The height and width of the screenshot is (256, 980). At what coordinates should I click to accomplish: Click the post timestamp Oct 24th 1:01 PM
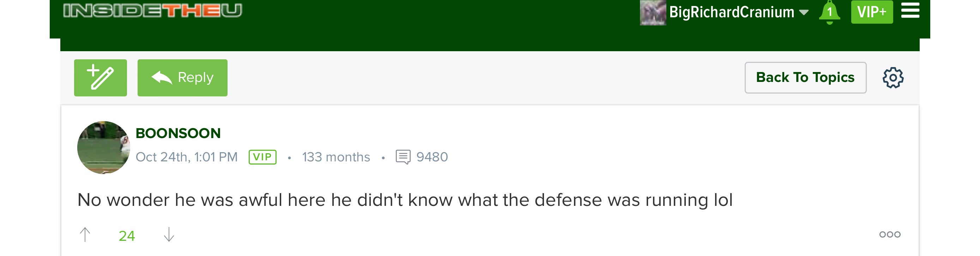(x=187, y=156)
